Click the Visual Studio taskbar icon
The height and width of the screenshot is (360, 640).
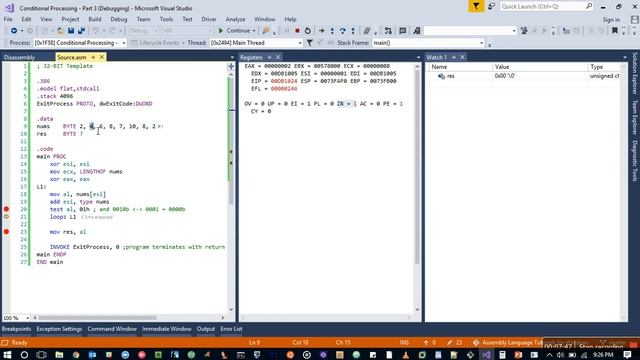pos(486,355)
